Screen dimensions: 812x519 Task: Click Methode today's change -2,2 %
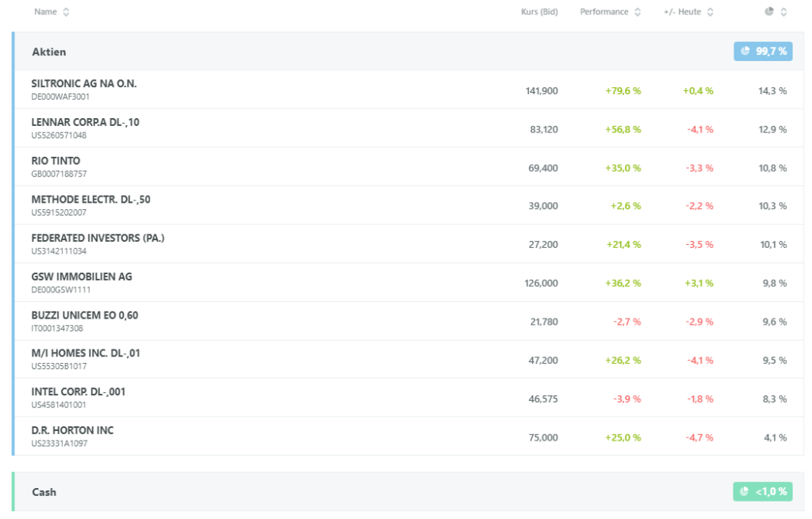tap(699, 206)
